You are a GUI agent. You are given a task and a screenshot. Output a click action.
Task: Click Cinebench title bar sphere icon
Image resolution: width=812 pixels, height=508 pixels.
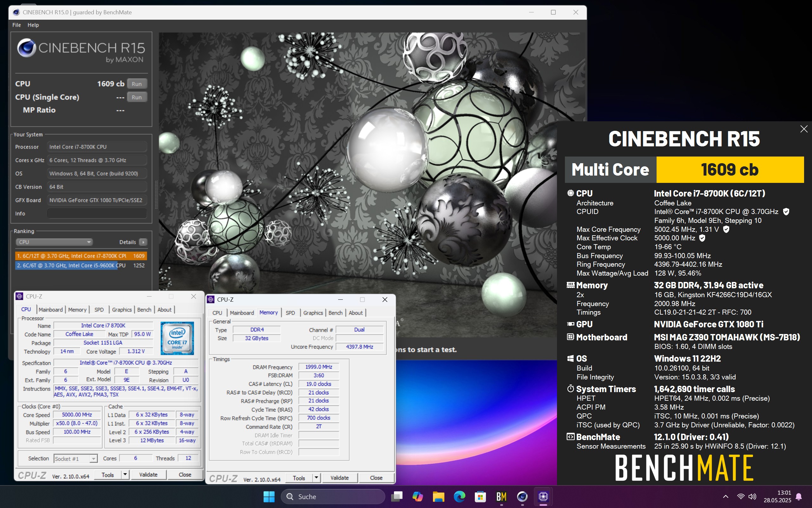(x=16, y=12)
